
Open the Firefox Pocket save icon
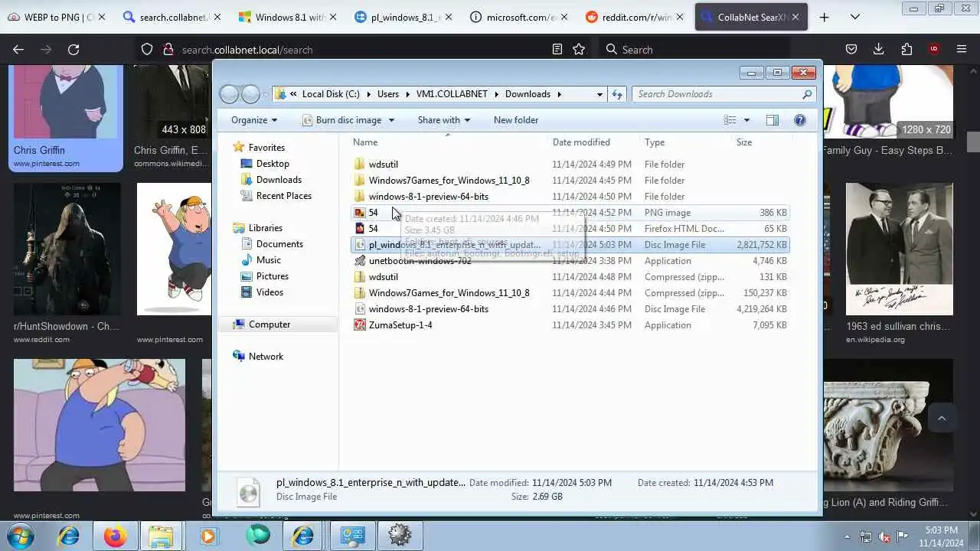[851, 49]
